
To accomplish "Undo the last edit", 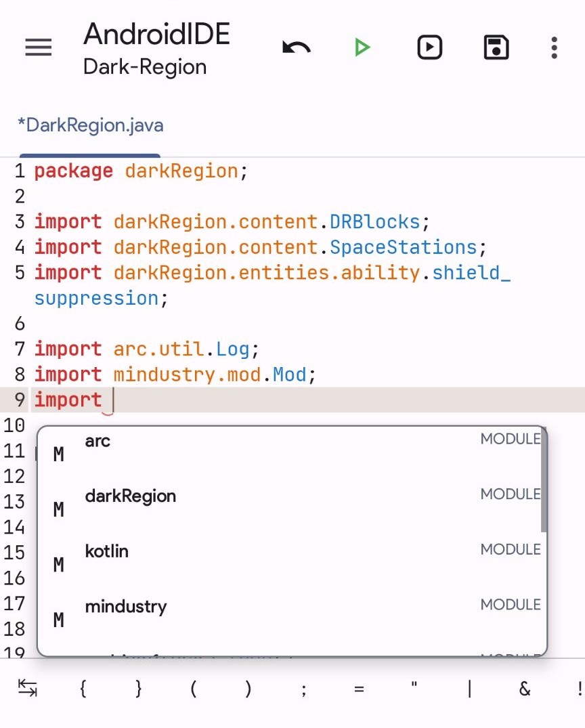I will [x=295, y=47].
